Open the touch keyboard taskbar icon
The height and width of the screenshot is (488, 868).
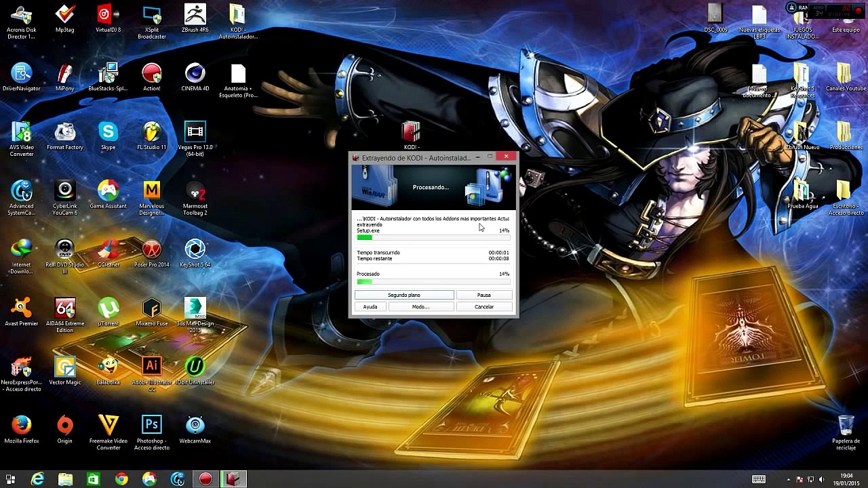click(x=759, y=479)
